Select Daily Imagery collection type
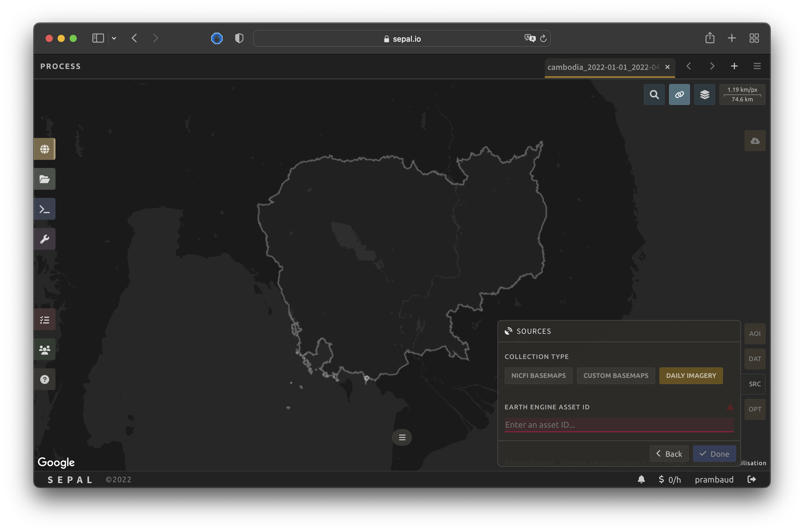The width and height of the screenshot is (804, 532). [x=691, y=375]
